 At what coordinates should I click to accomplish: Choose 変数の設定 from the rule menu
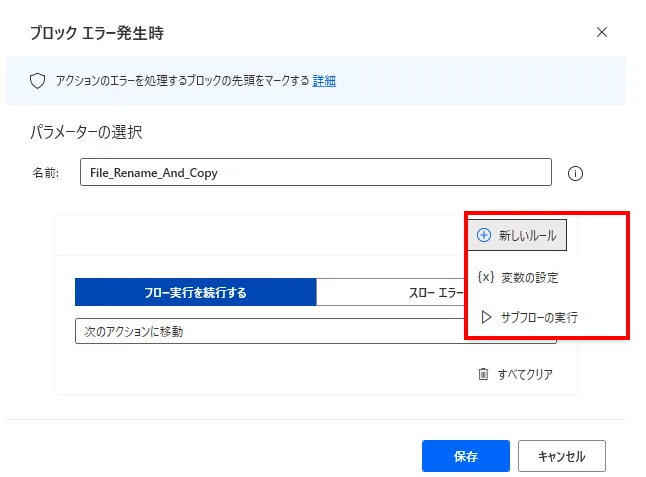point(528,277)
